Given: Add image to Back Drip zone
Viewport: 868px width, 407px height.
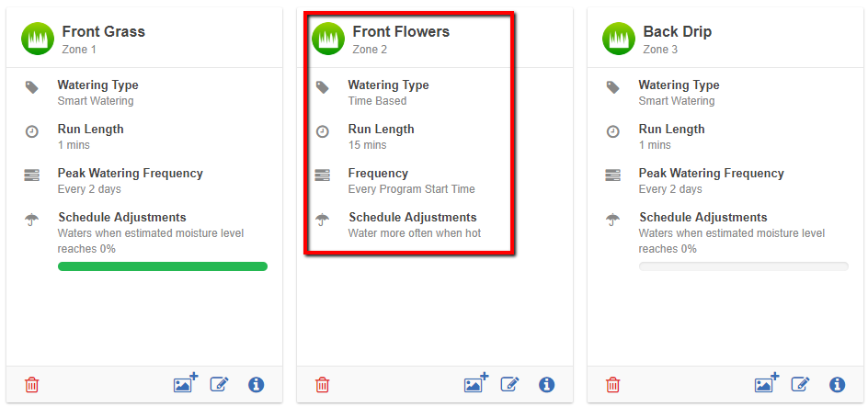Looking at the screenshot, I should (x=767, y=383).
